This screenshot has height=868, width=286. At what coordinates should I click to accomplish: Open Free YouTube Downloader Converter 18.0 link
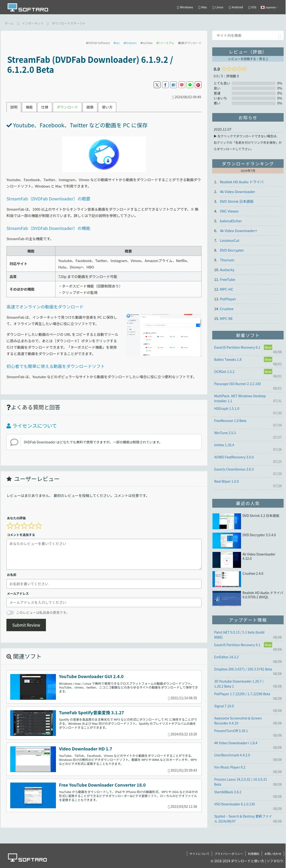tap(102, 785)
